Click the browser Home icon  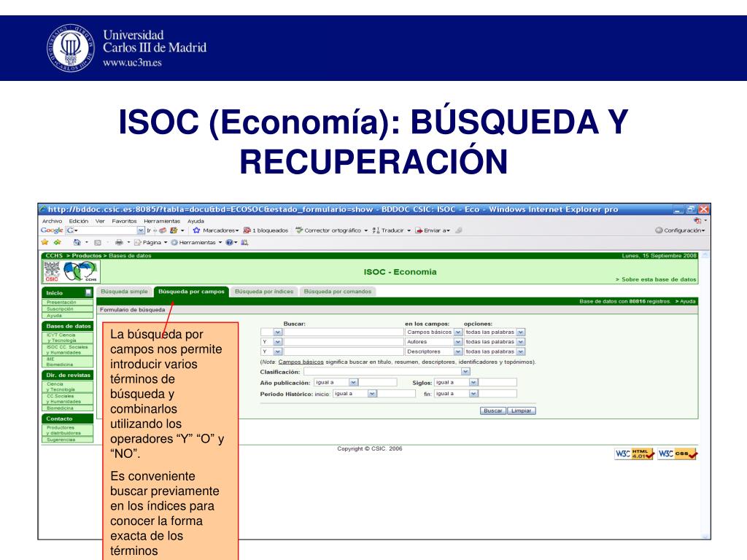coord(77,242)
